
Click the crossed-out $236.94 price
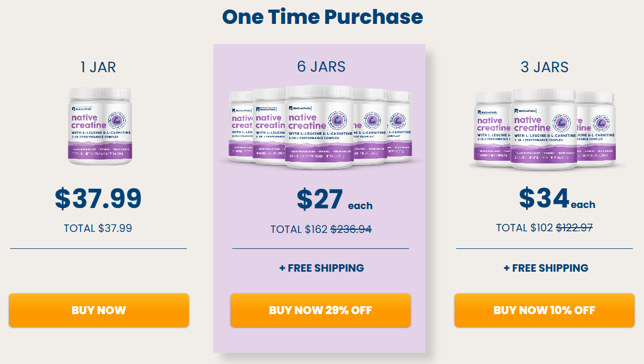click(351, 229)
